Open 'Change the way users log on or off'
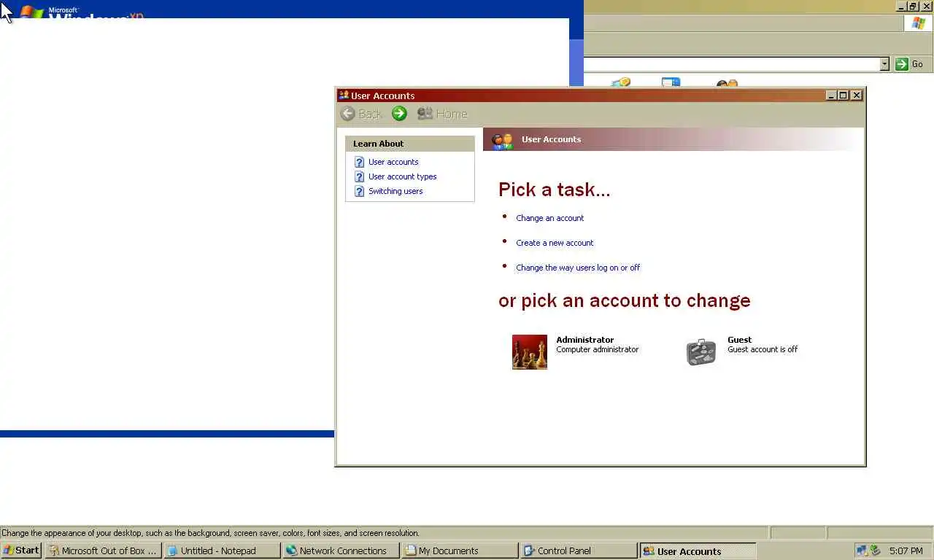 coord(578,268)
